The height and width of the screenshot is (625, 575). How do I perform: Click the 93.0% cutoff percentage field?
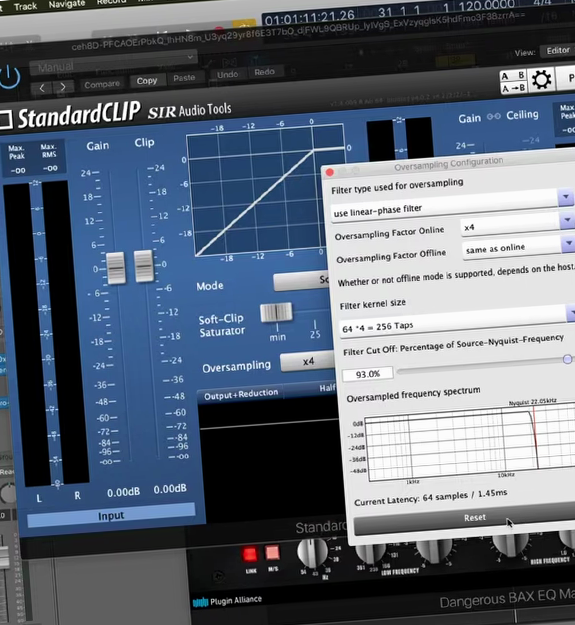(367, 374)
